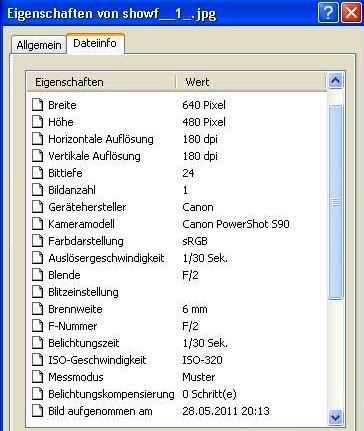
Task: Click the icon beside ISO-Geschwindigkeit
Action: pyautogui.click(x=38, y=360)
